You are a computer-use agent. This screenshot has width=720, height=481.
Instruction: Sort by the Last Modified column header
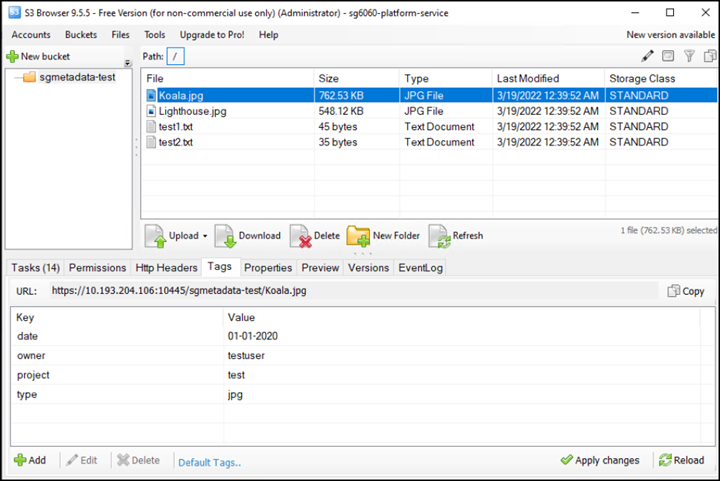[549, 78]
